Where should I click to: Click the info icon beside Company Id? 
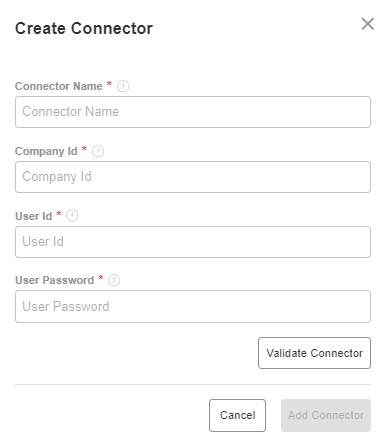click(98, 151)
